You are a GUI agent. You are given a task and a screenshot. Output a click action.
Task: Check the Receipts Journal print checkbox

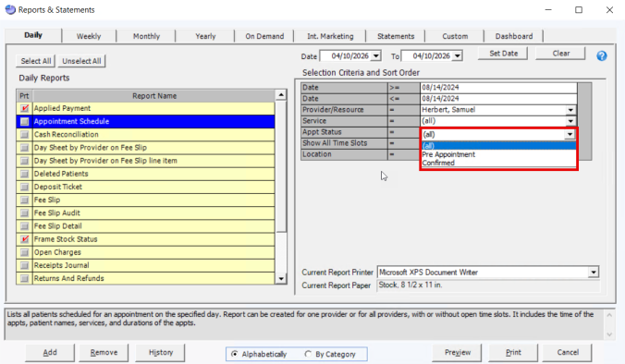[x=25, y=266]
